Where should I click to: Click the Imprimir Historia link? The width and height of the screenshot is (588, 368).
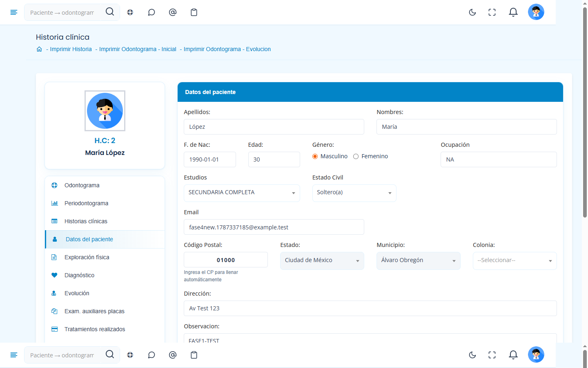click(x=71, y=49)
